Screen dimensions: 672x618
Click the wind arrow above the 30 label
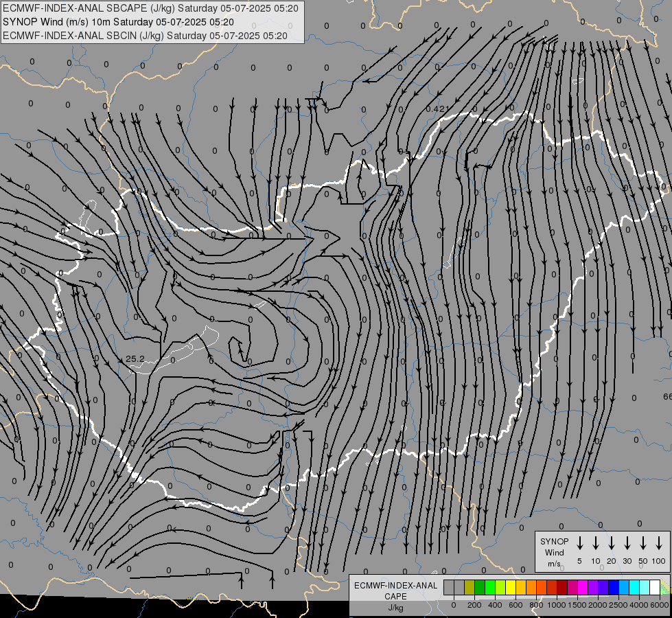pos(627,543)
